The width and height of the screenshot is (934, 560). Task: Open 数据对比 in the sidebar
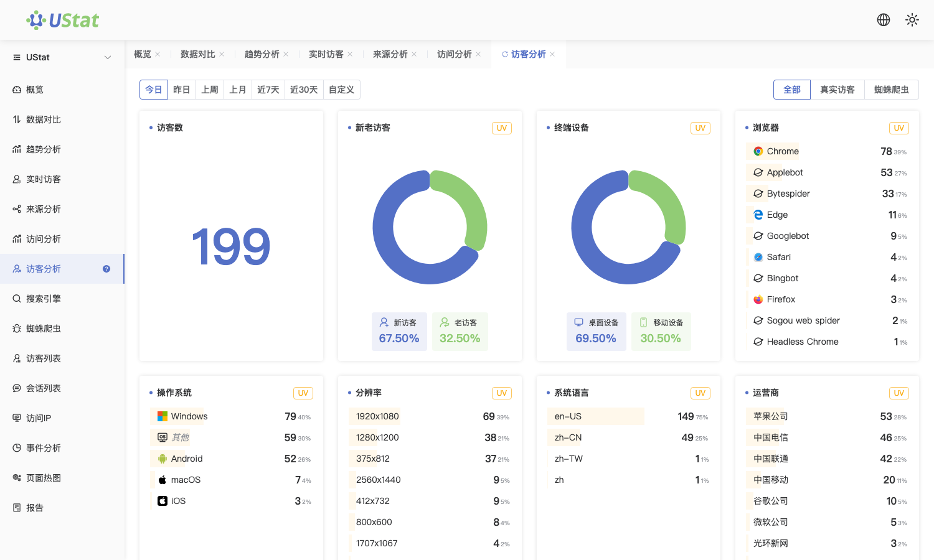click(62, 119)
